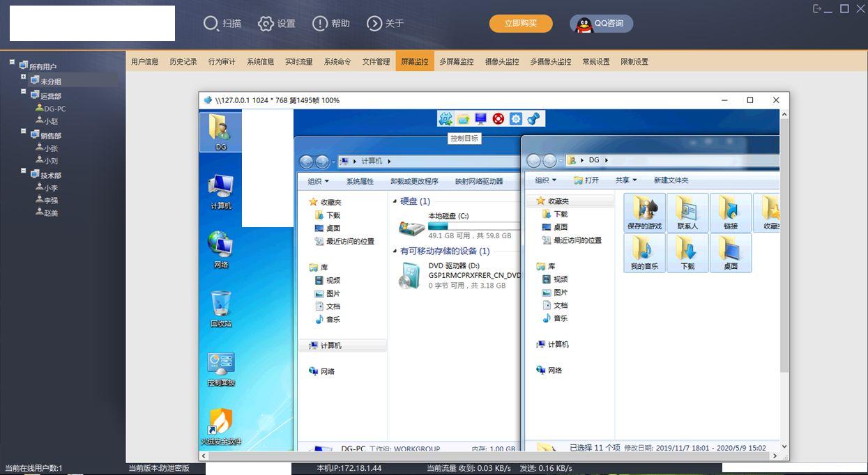
Task: Open the Scan (扫描) function in the top toolbar
Action: click(x=222, y=23)
